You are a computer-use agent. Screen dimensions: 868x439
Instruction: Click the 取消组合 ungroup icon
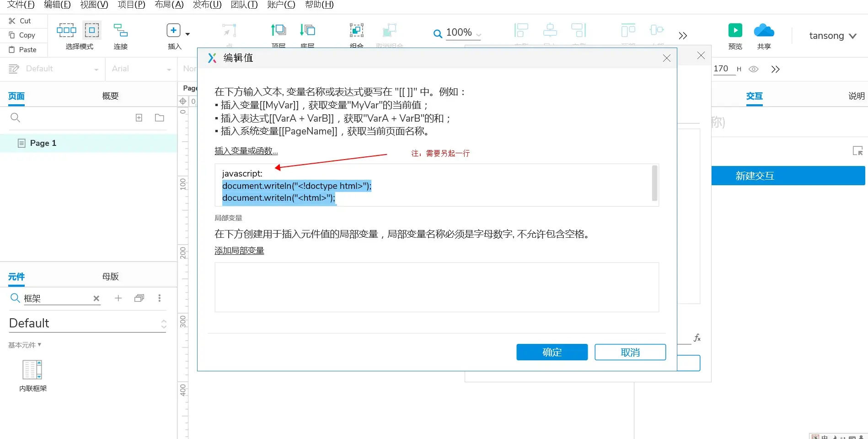pos(389,30)
